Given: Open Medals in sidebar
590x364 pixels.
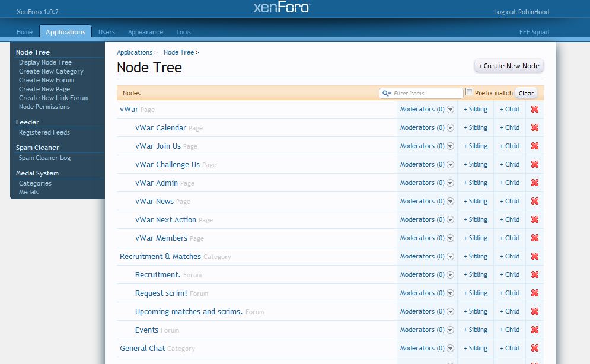Looking at the screenshot, I should pyautogui.click(x=28, y=192).
